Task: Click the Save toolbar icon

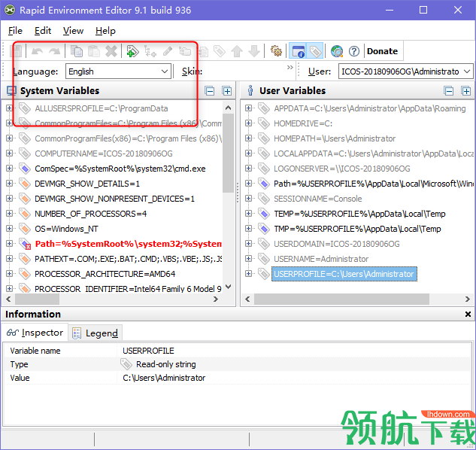Action: (16, 51)
